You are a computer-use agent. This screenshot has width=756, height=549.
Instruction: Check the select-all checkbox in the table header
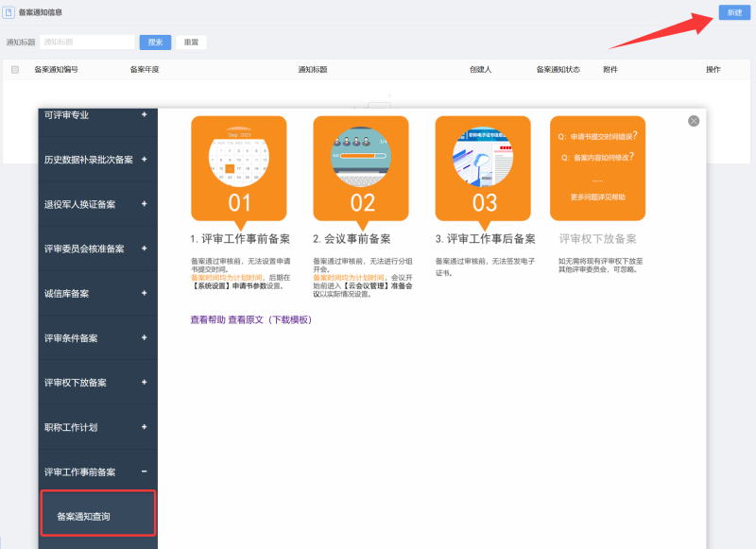14,68
